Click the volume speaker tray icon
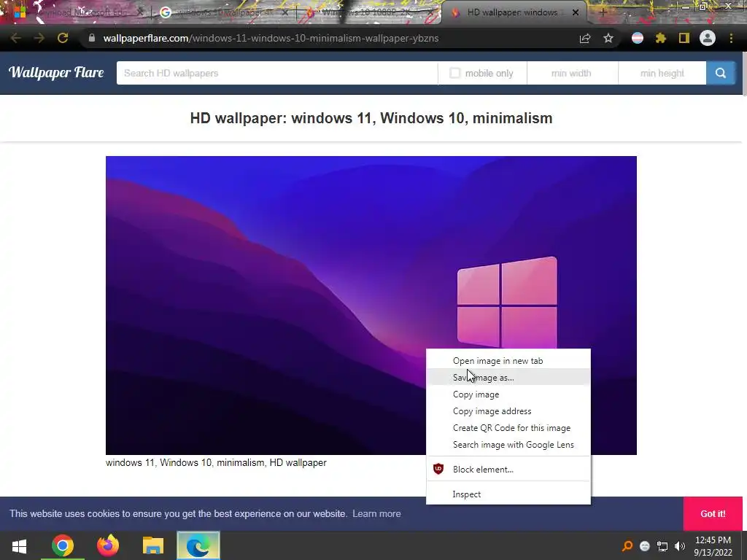Image resolution: width=747 pixels, height=560 pixels. coord(680,546)
